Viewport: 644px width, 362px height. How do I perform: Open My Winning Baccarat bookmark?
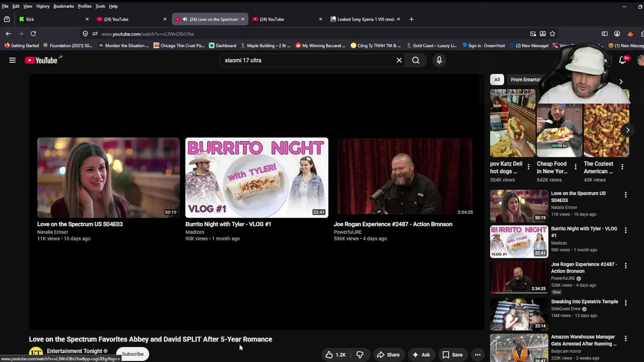[320, 45]
